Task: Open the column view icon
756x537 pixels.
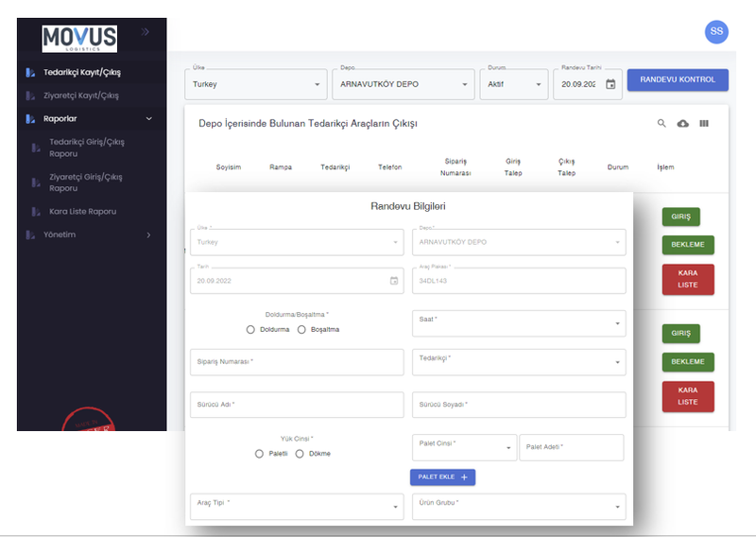Action: point(704,124)
